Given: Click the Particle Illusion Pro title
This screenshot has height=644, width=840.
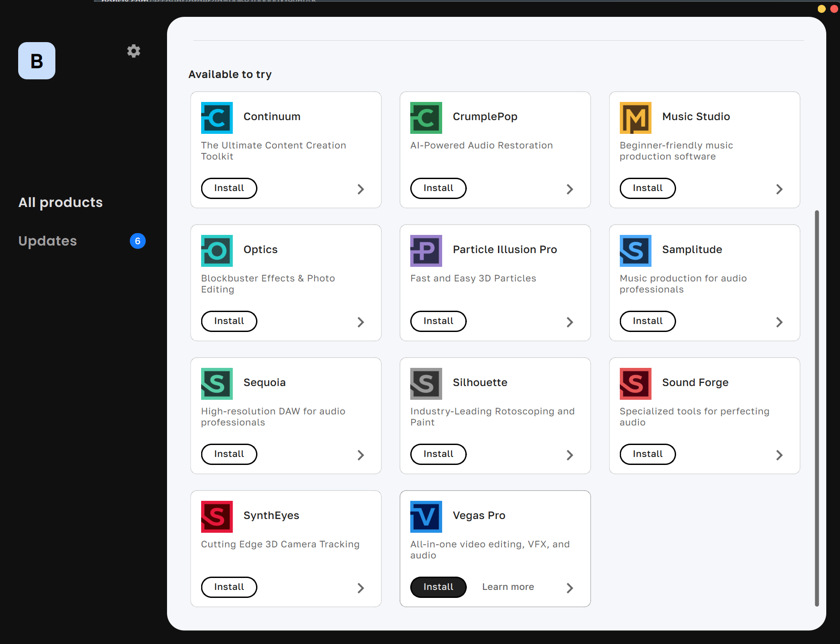Looking at the screenshot, I should pyautogui.click(x=505, y=250).
